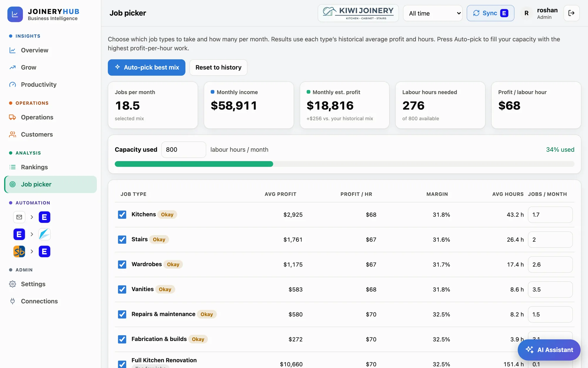This screenshot has width=588, height=368.
Task: Open the Connections page
Action: [x=51, y=301]
